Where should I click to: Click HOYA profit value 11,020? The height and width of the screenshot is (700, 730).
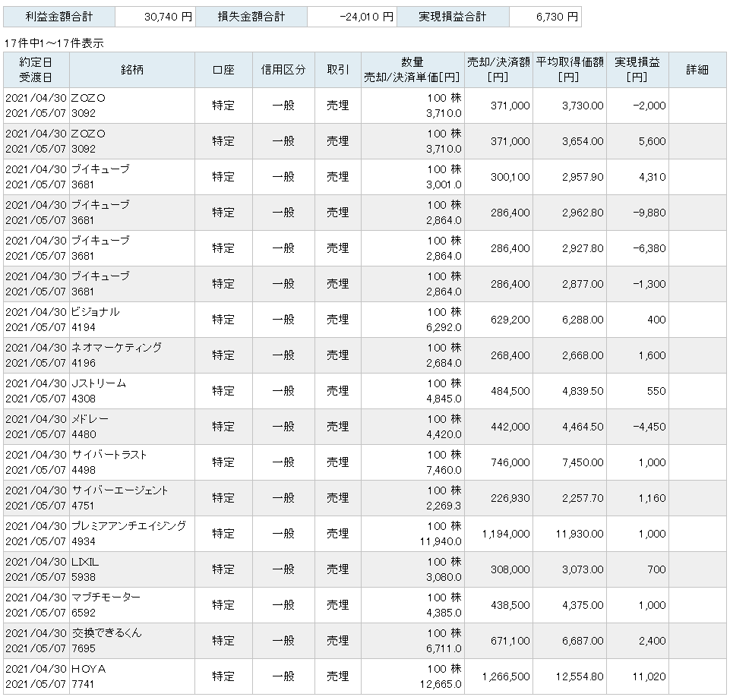[x=649, y=676]
